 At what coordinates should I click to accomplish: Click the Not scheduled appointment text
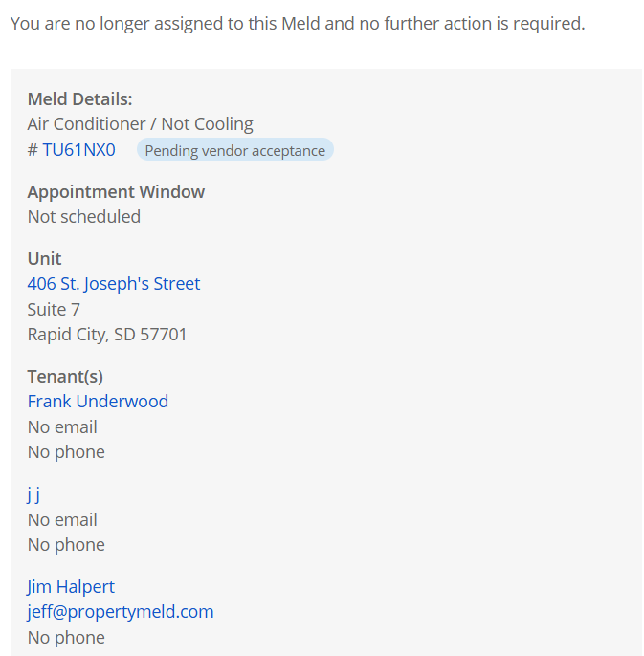[x=84, y=217]
